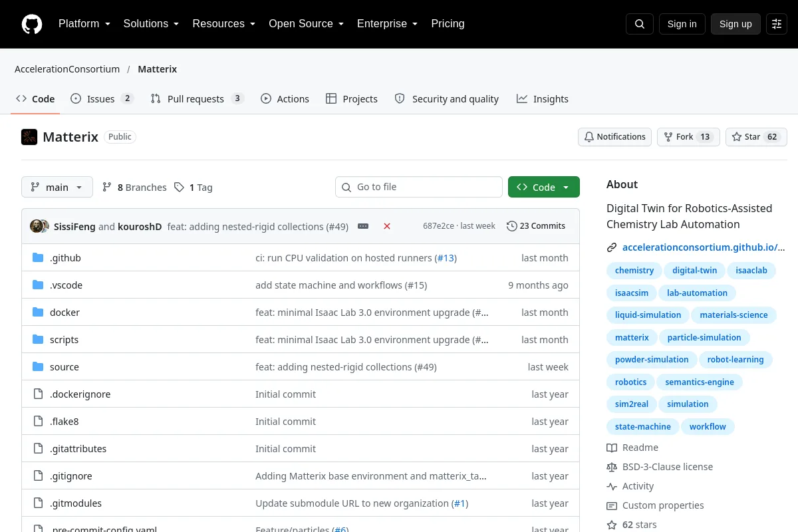Click the Sign in button
The width and height of the screenshot is (798, 532).
coord(682,24)
